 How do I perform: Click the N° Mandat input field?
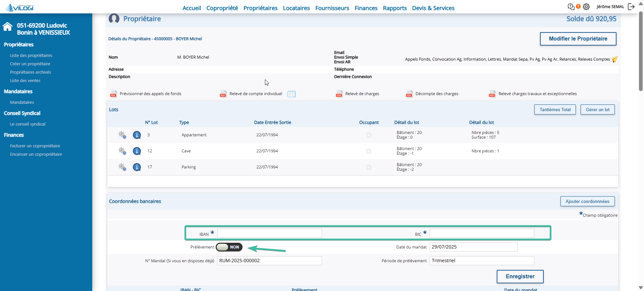coord(270,261)
